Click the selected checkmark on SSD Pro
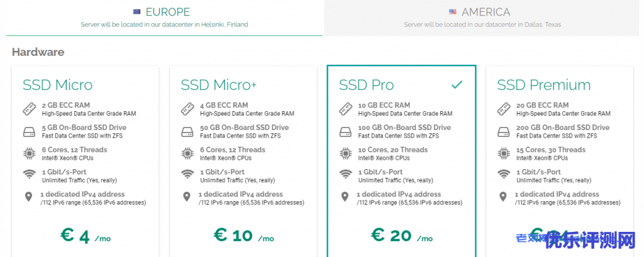Screen dimensions: 644x257 coord(457,84)
